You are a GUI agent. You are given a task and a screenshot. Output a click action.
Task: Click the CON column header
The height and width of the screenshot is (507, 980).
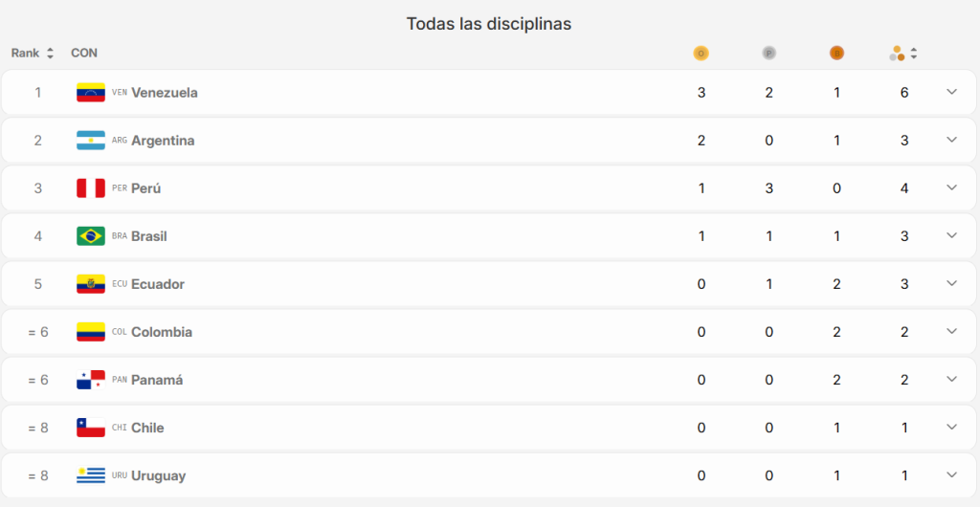point(84,54)
